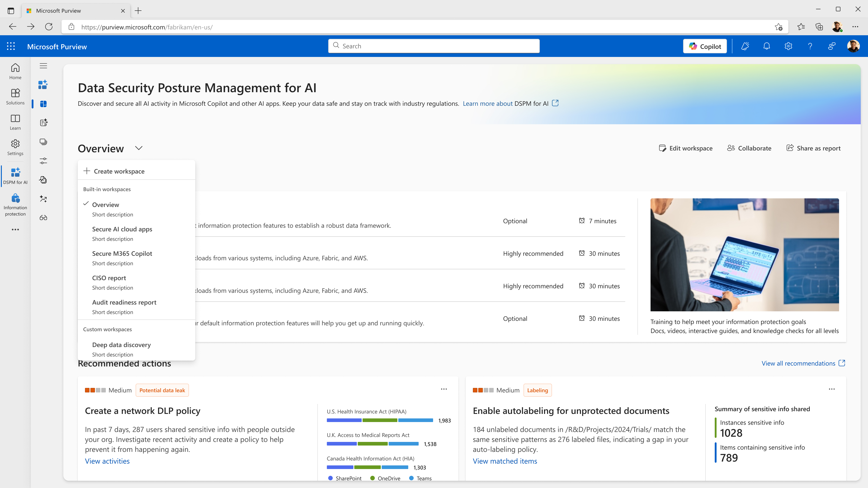
Task: Click the Search box in Purview header
Action: pyautogui.click(x=434, y=46)
